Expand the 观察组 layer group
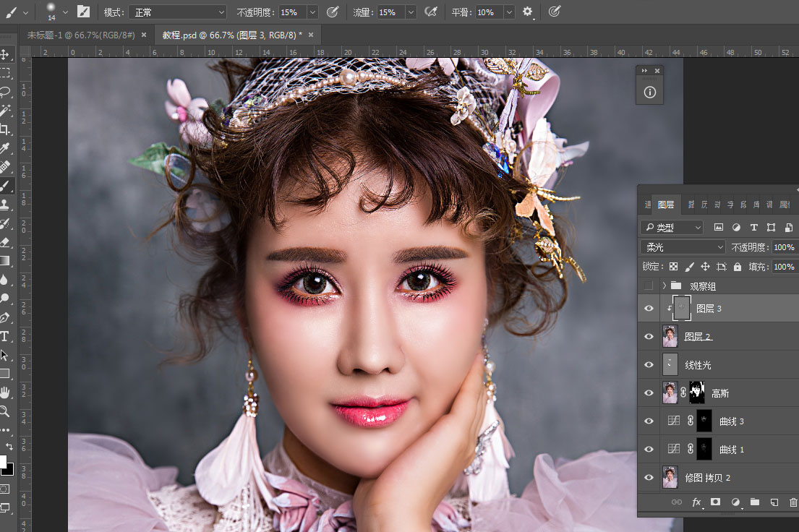This screenshot has height=532, width=799. pos(664,286)
